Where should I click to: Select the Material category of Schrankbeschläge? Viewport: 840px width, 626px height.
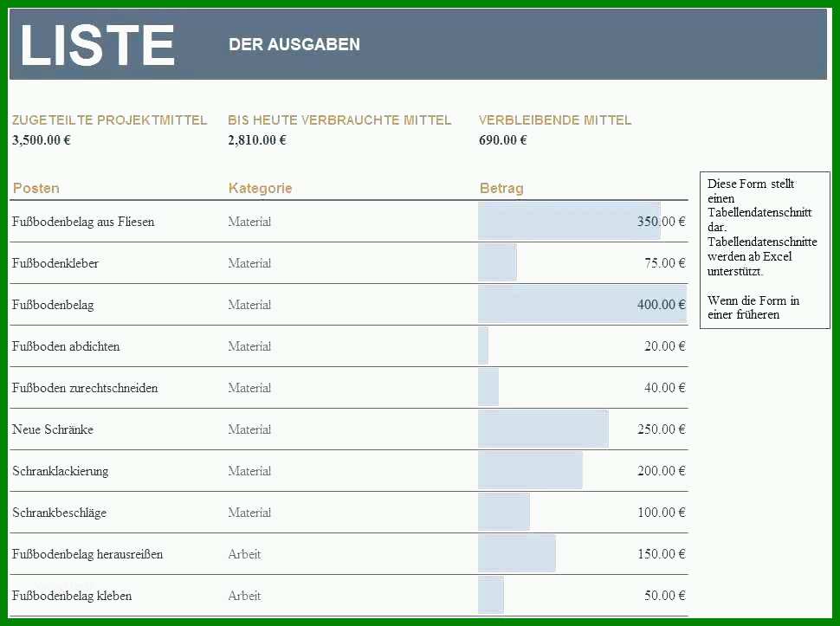click(x=249, y=513)
